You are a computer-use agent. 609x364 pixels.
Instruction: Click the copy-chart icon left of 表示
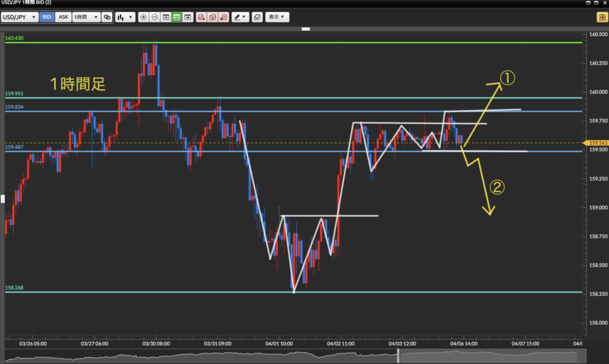point(257,17)
